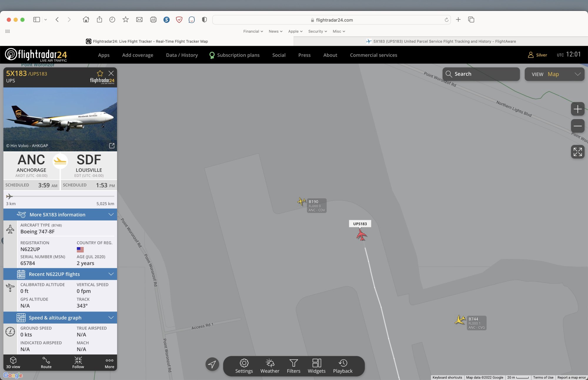588x380 pixels.
Task: Toggle fullscreen map mode
Action: (x=577, y=152)
